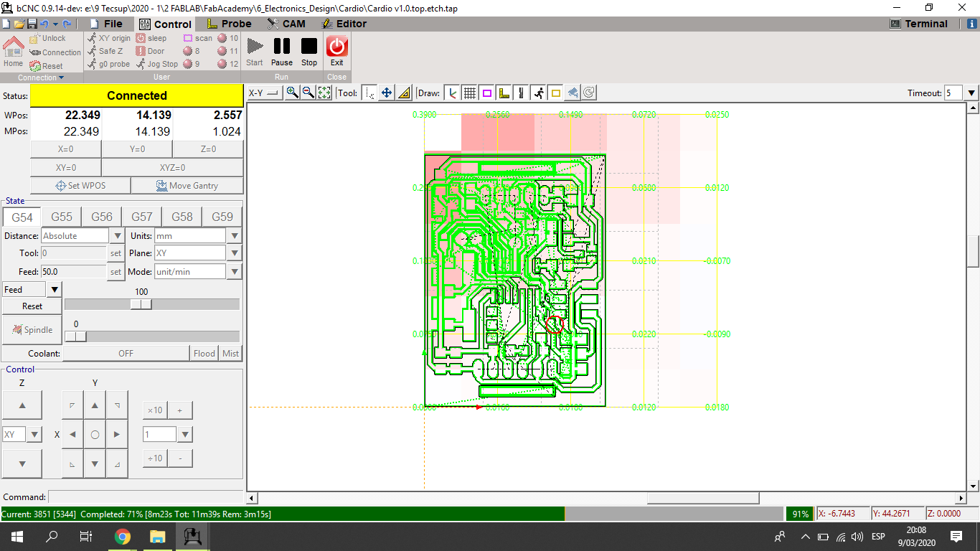Toggle drawing of rapid motion paths
This screenshot has width=980, height=551.
click(539, 93)
